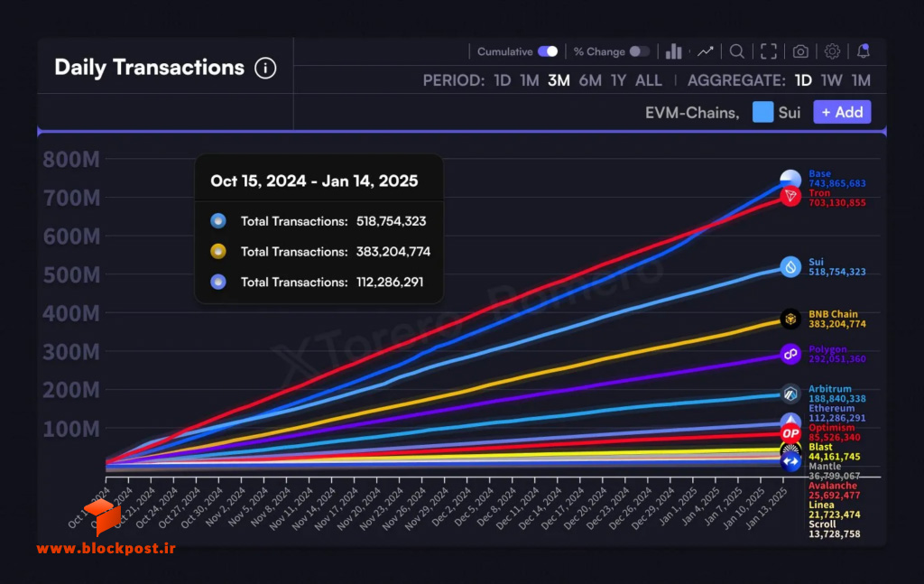Select the line chart trend icon
Image resolution: width=924 pixels, height=584 pixels.
tap(706, 51)
